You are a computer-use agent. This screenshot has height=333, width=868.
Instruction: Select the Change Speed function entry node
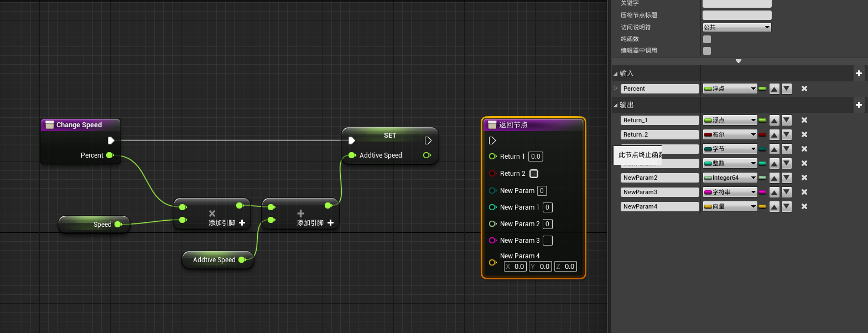[79, 125]
